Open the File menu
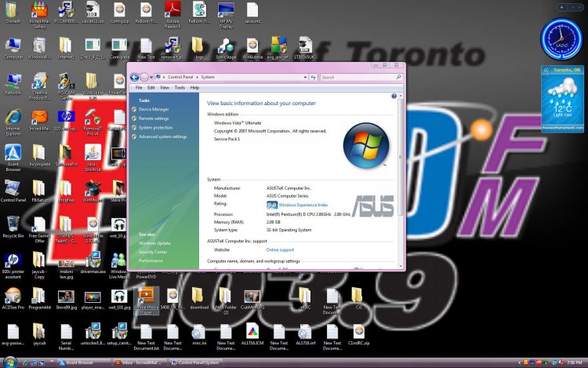Image resolution: width=588 pixels, height=368 pixels. click(x=139, y=87)
